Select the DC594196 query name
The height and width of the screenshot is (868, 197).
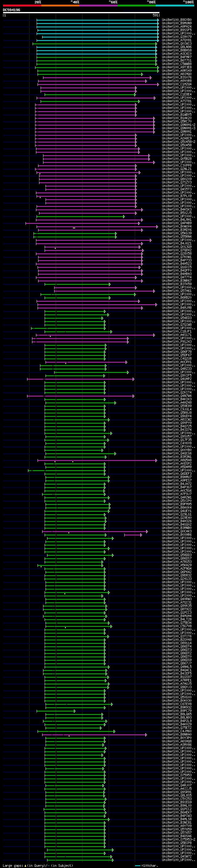11,10
